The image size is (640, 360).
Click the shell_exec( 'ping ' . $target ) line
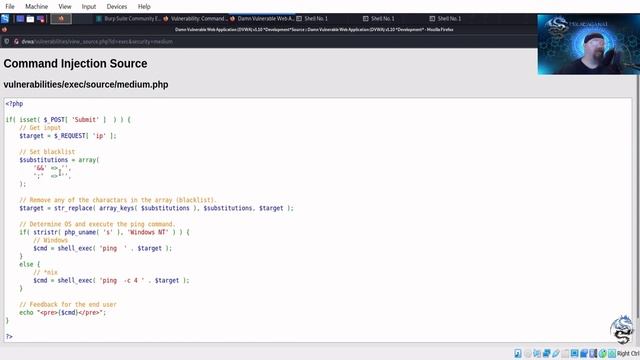click(102, 248)
